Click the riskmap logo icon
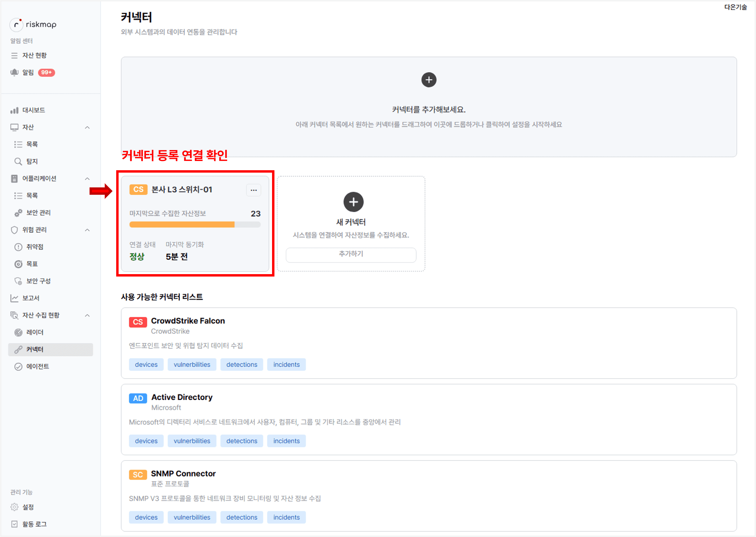The width and height of the screenshot is (756, 537). (16, 25)
